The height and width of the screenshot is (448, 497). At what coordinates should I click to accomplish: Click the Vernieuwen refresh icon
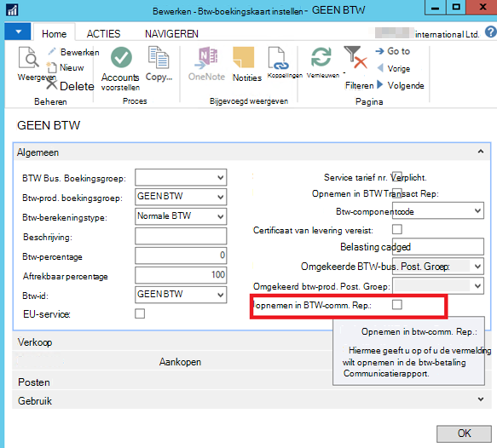coord(321,57)
